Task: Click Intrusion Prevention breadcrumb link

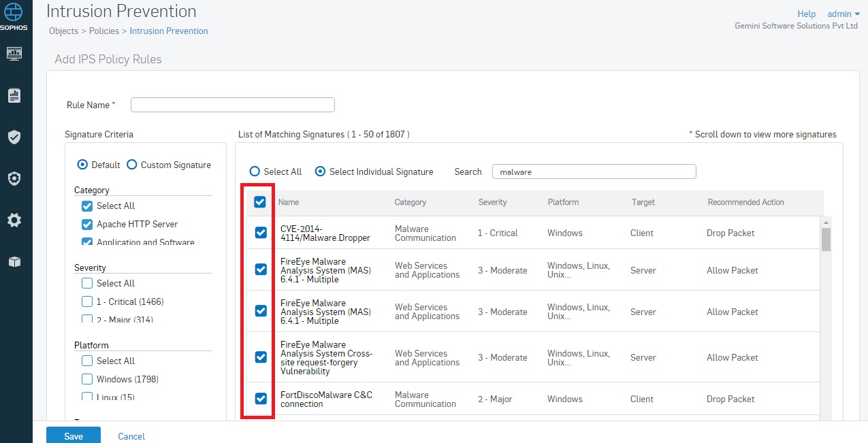Action: [x=169, y=31]
